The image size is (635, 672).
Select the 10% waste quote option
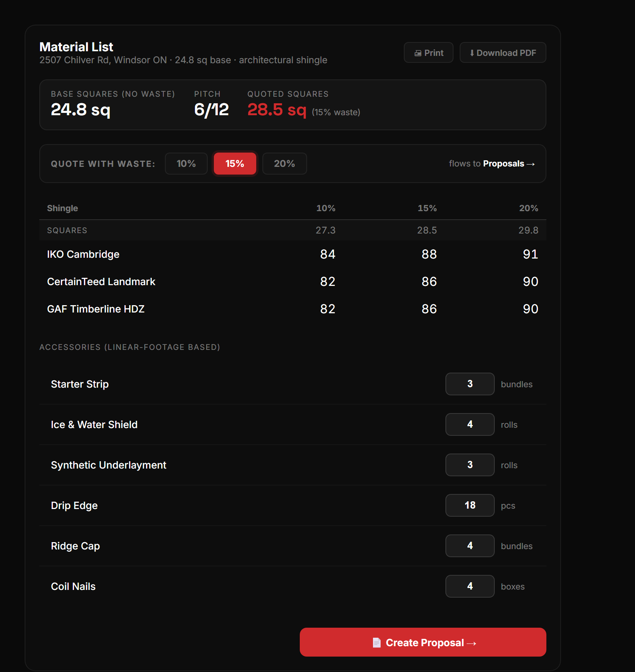pyautogui.click(x=186, y=164)
